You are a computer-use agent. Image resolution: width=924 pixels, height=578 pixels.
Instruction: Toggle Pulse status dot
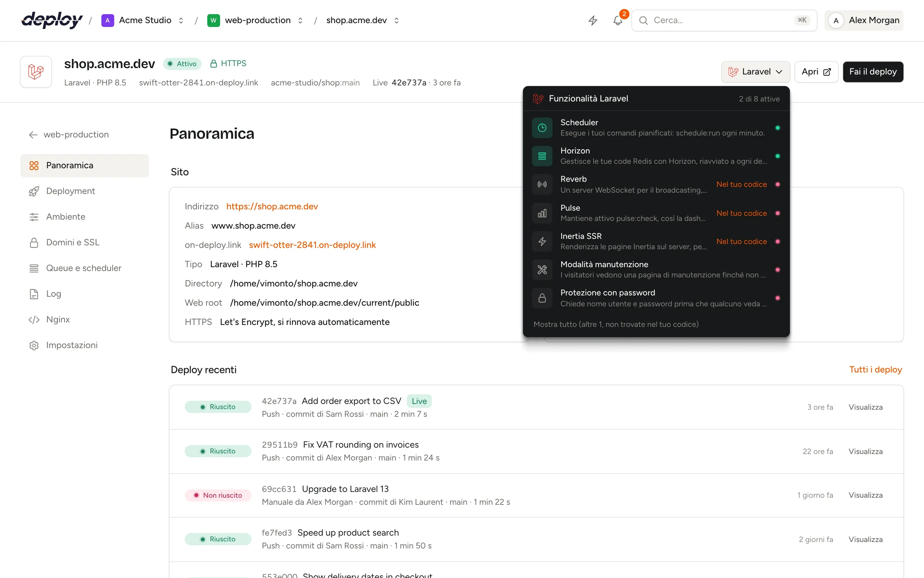click(777, 213)
